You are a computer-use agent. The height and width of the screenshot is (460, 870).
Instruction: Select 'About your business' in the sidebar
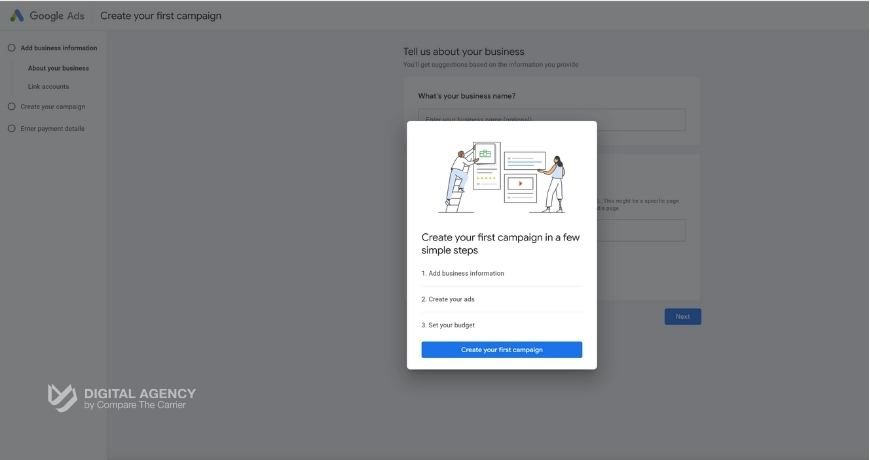[58, 68]
